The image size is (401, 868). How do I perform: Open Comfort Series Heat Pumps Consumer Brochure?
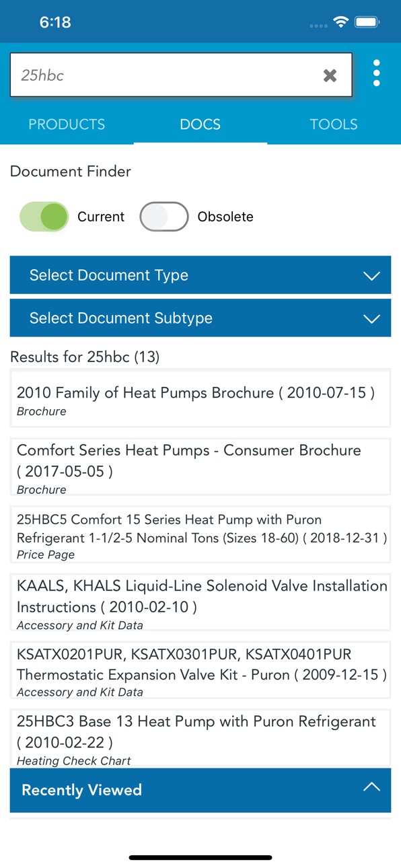pyautogui.click(x=200, y=467)
